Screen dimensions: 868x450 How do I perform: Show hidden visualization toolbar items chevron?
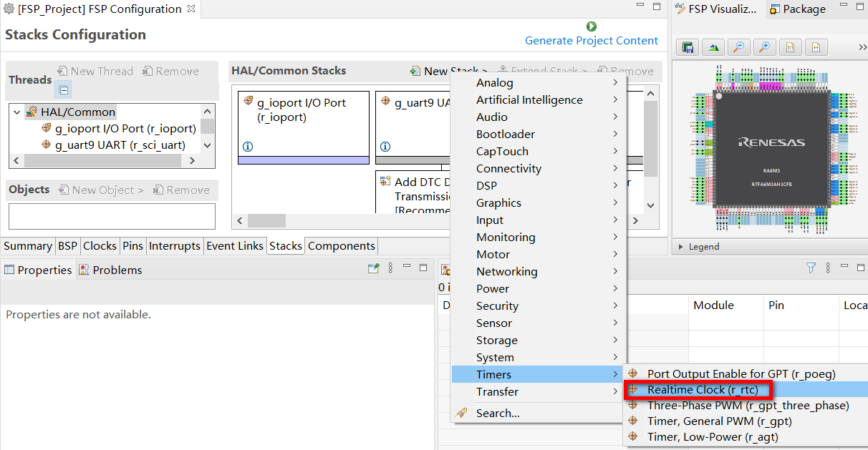862,47
